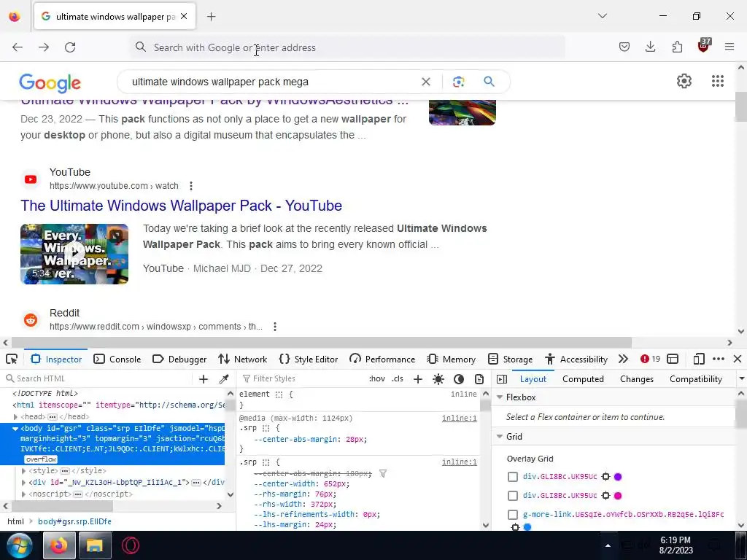The width and height of the screenshot is (747, 560).
Task: Open more options for YouTube result
Action: pos(191,186)
